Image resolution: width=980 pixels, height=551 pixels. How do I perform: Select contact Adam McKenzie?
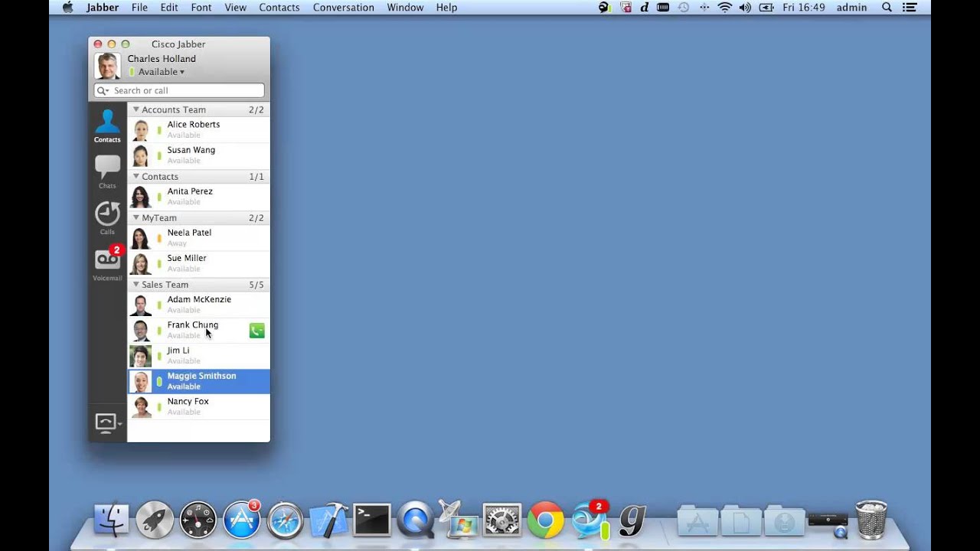(198, 305)
